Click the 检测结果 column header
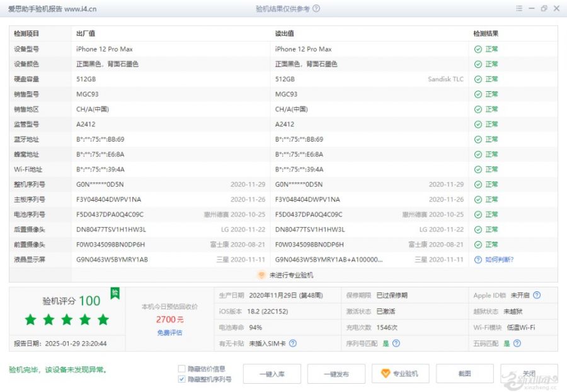The height and width of the screenshot is (392, 567). coord(486,33)
